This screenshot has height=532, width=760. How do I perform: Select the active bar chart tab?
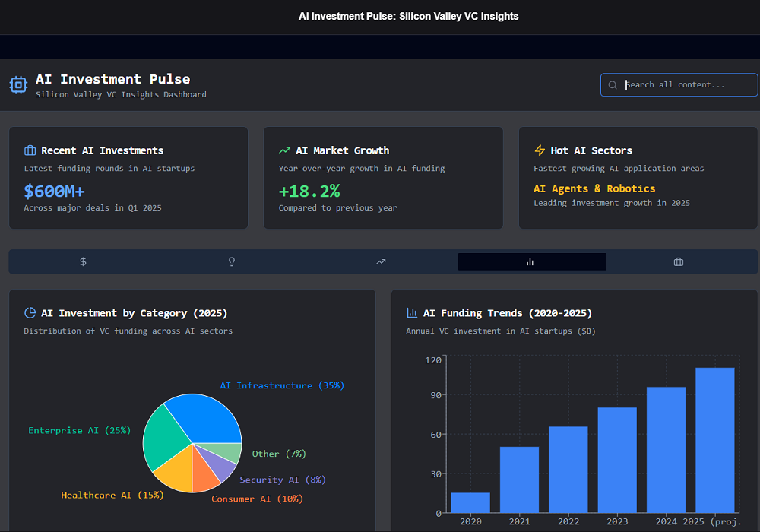click(530, 262)
